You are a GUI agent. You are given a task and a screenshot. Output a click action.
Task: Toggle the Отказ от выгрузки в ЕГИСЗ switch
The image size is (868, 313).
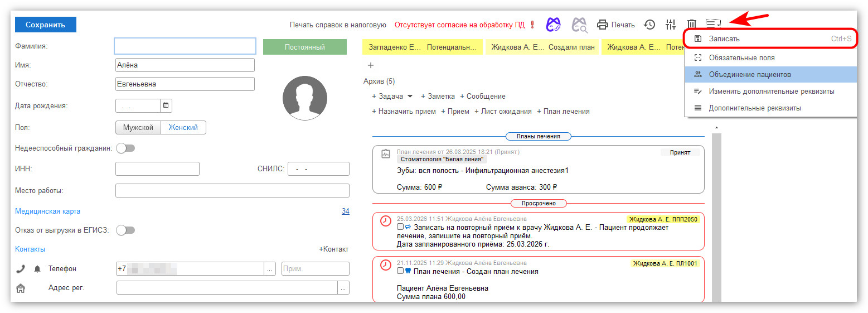click(125, 230)
